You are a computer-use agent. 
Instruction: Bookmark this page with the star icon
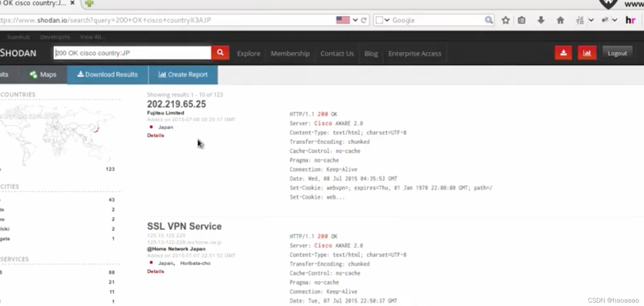point(505,20)
